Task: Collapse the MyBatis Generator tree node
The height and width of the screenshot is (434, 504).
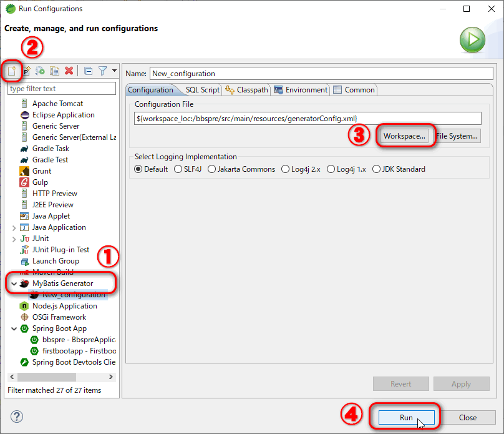Action: click(x=14, y=284)
